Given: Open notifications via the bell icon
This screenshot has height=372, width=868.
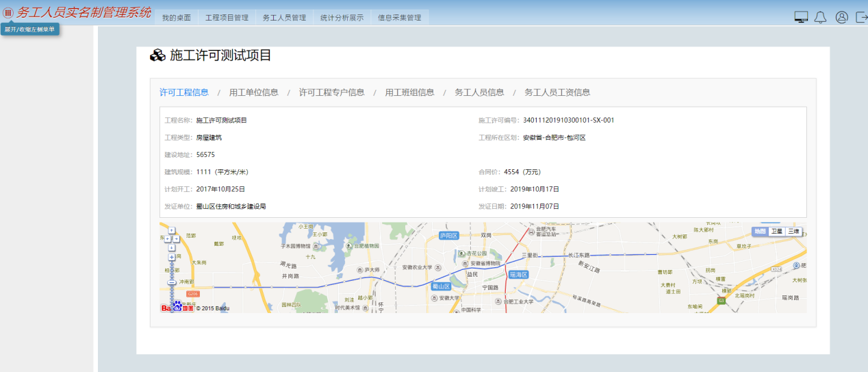Looking at the screenshot, I should coord(821,17).
